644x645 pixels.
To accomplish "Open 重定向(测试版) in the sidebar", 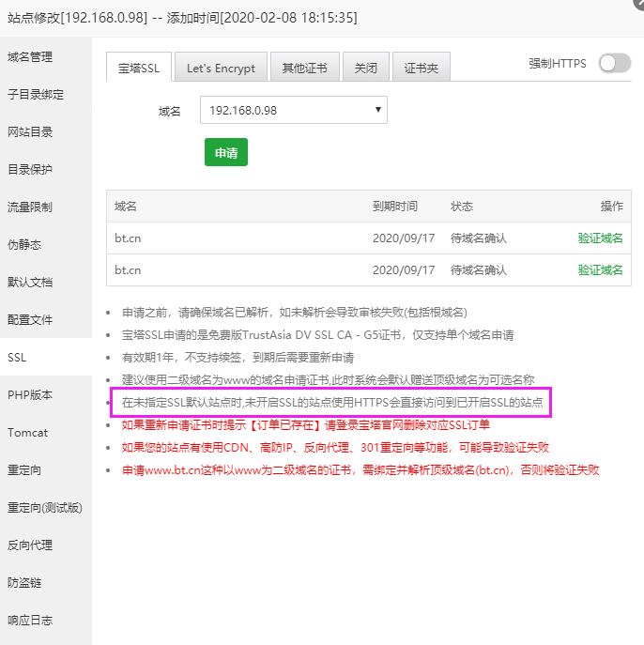I will pyautogui.click(x=45, y=508).
